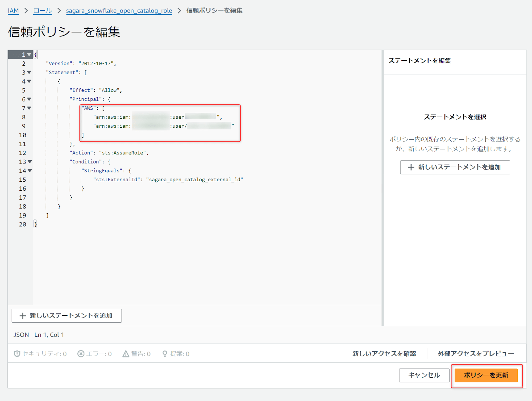The height and width of the screenshot is (401, 532).
Task: Open the 新しいアクセスを確認 tab
Action: 384,354
